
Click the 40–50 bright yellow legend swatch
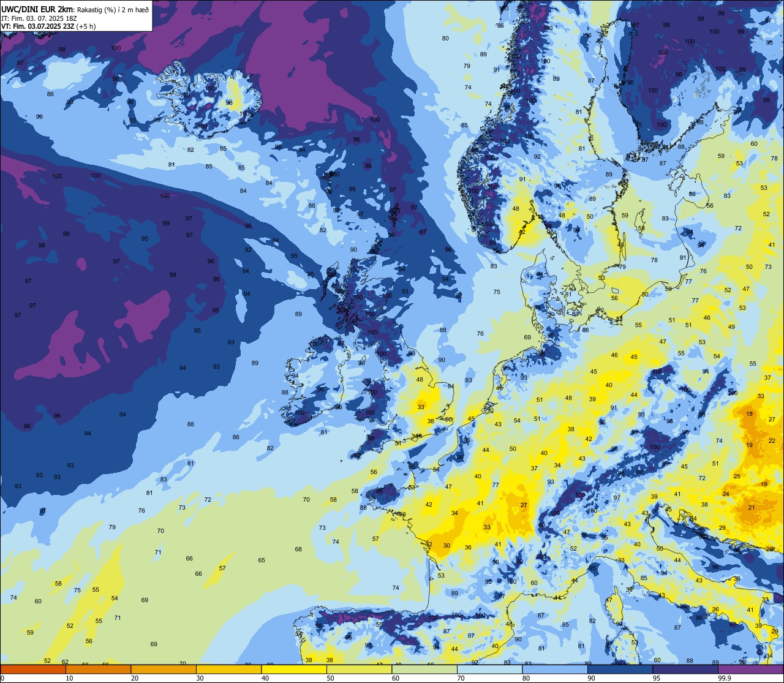tap(294, 670)
